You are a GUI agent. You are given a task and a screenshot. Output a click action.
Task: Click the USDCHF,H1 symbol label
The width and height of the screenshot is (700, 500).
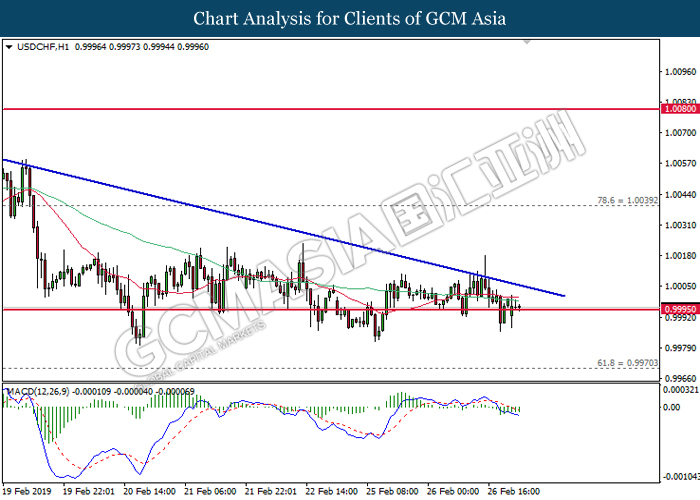[x=37, y=46]
